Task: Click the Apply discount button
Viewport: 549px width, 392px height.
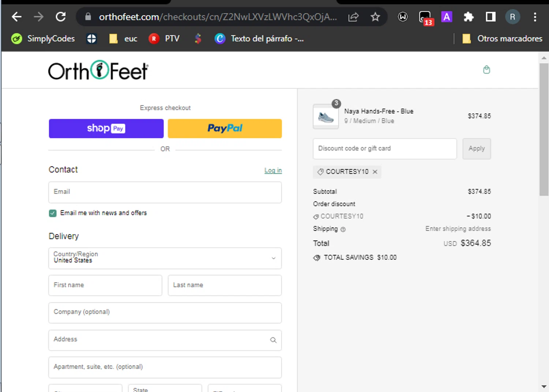Action: point(477,149)
